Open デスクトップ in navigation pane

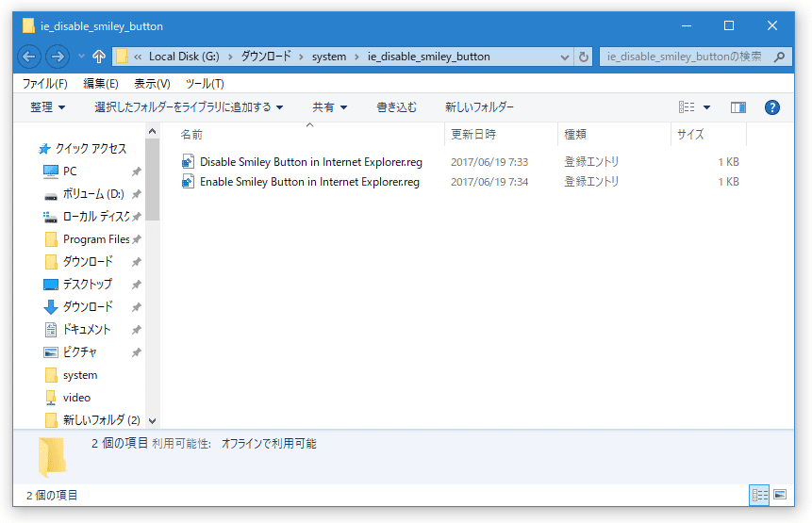(x=87, y=284)
